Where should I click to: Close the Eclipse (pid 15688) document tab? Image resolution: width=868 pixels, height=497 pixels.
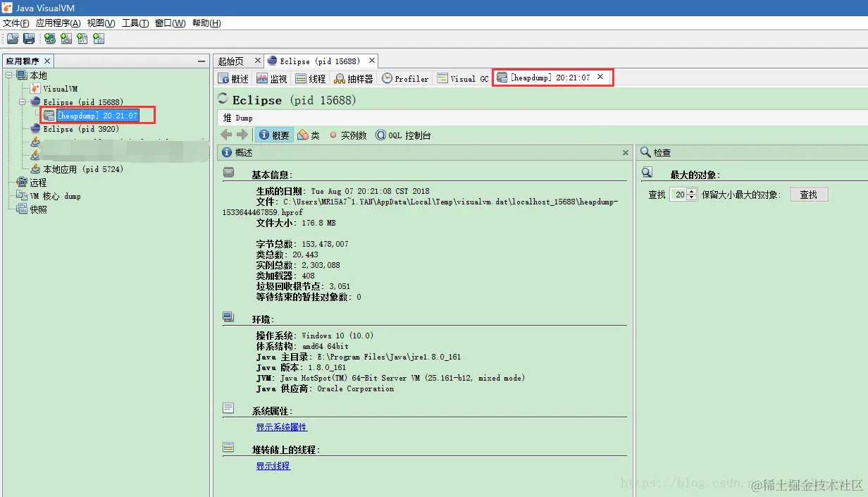[372, 61]
